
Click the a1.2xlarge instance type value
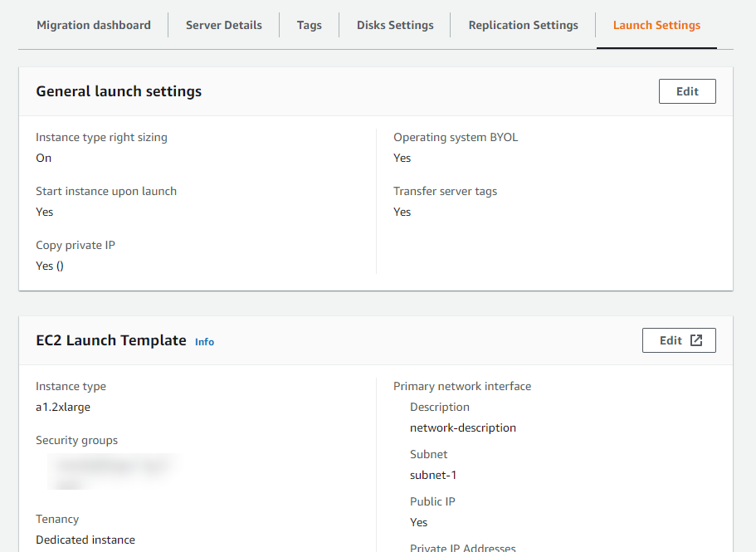pyautogui.click(x=63, y=408)
